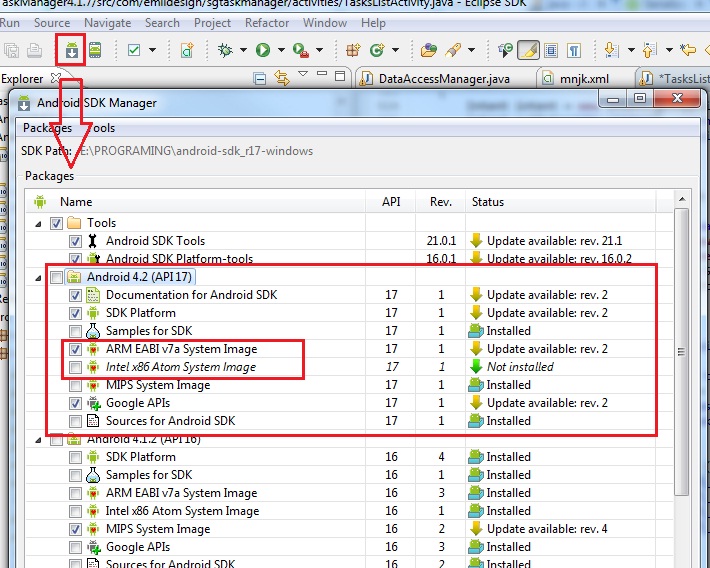Maximize the Android SDK Manager window
The height and width of the screenshot is (568, 710).
640,98
